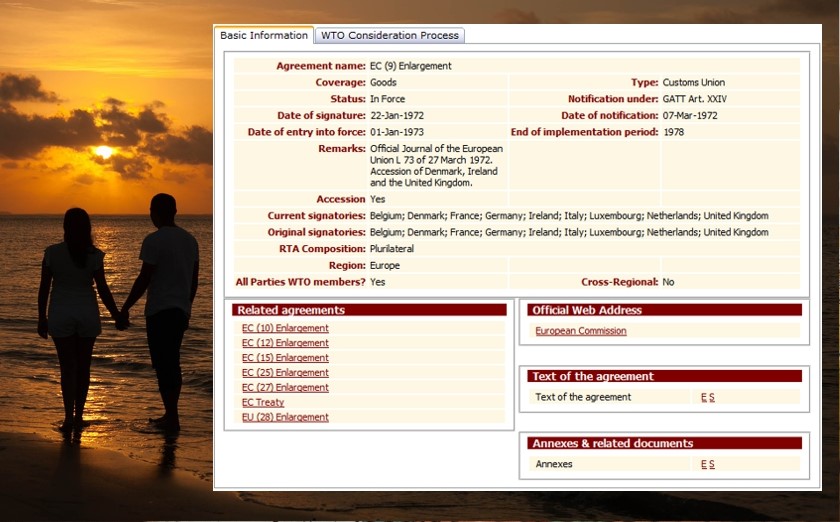Switch to the WTO Consideration Process tab
The image size is (840, 522).
[x=390, y=36]
